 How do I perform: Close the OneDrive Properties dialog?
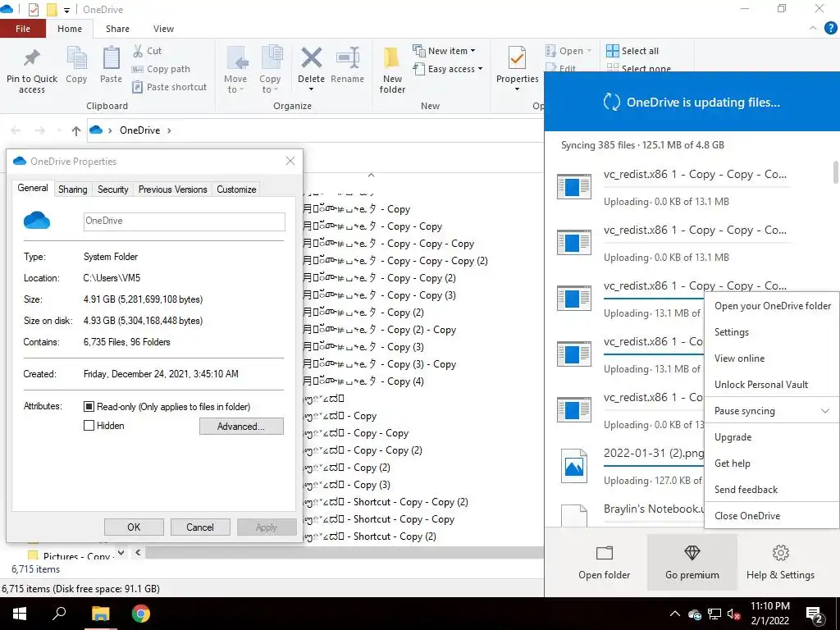290,161
